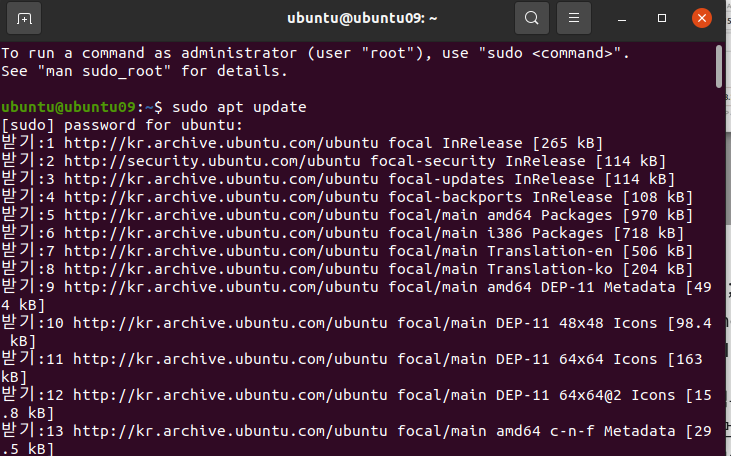The image size is (731, 456).
Task: Click the URL on the c-n-f Metadata line
Action: [230, 431]
